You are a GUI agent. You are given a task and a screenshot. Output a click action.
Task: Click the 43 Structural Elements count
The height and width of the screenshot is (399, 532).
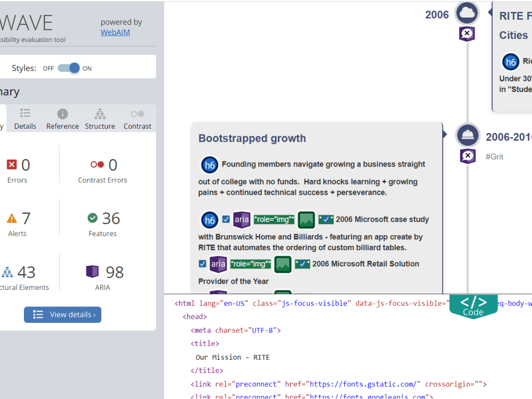point(27,272)
